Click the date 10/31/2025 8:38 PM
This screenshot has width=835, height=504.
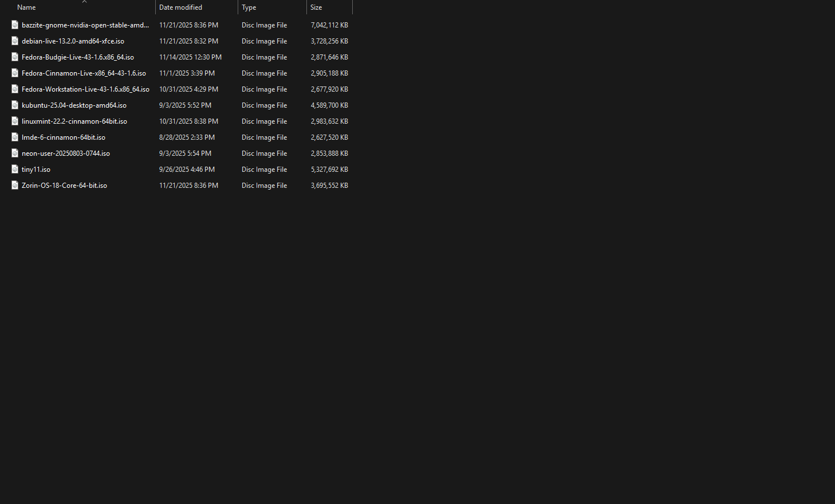[188, 121]
